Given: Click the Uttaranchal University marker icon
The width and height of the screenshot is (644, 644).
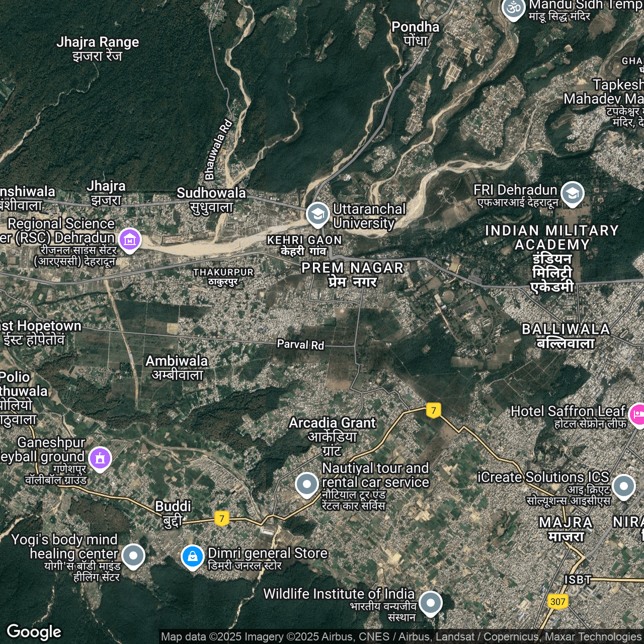Looking at the screenshot, I should (317, 214).
